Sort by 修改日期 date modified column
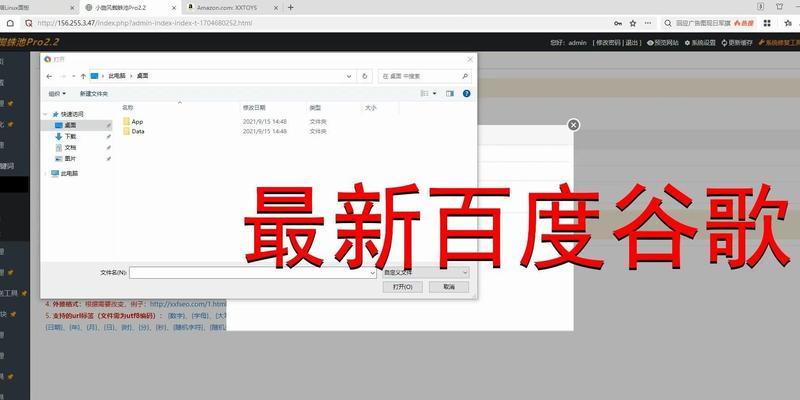This screenshot has height=400, width=800. [254, 108]
